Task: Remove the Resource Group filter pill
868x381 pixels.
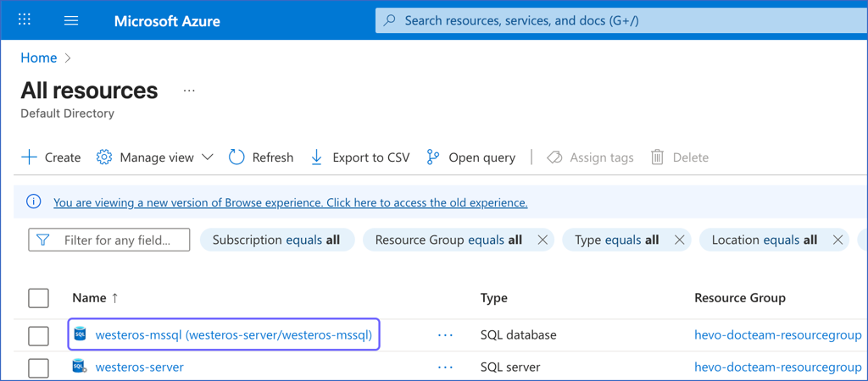Action: [542, 240]
